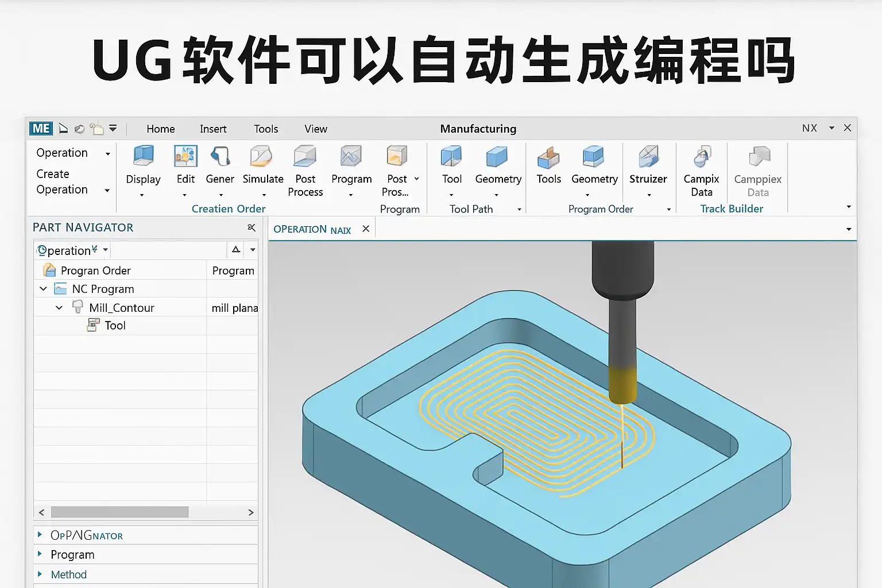Viewport: 882px width, 588px height.
Task: Click the Display icon in ribbon
Action: click(x=143, y=156)
